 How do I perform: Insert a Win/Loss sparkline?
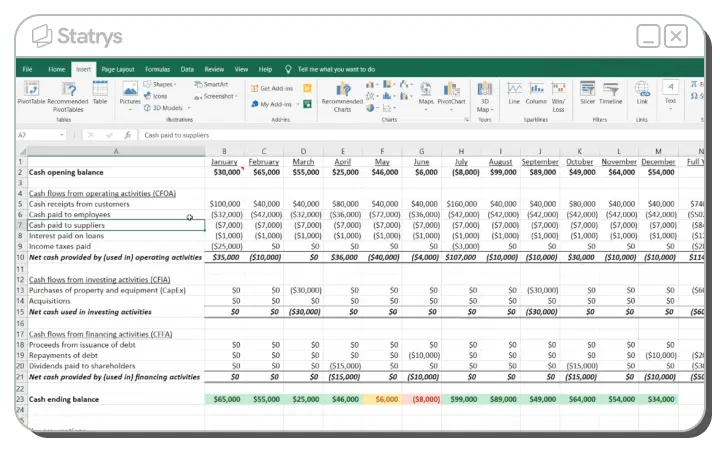point(558,97)
